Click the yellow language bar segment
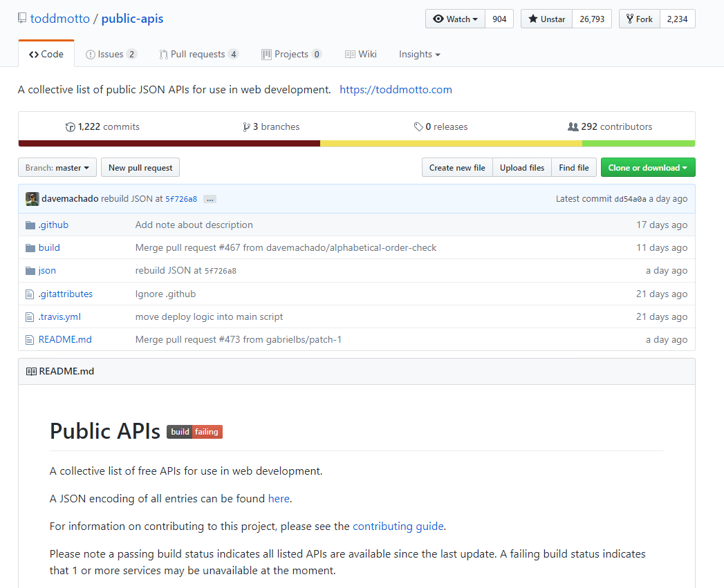This screenshot has height=588, width=724. click(x=451, y=144)
